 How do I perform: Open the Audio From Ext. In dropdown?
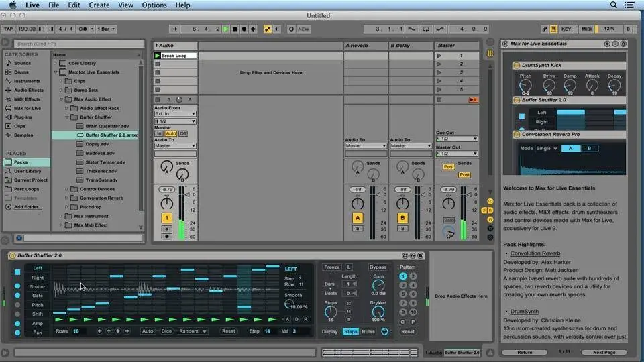point(175,114)
